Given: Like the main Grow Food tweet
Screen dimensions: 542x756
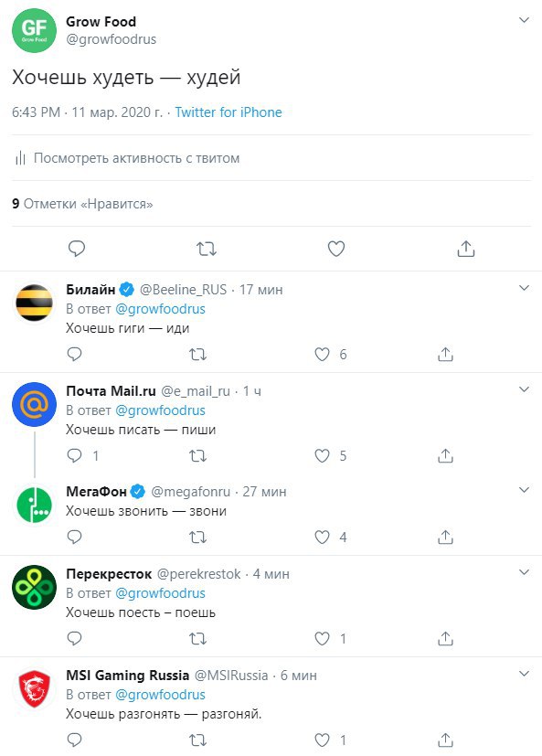Looking at the screenshot, I should coord(336,249).
